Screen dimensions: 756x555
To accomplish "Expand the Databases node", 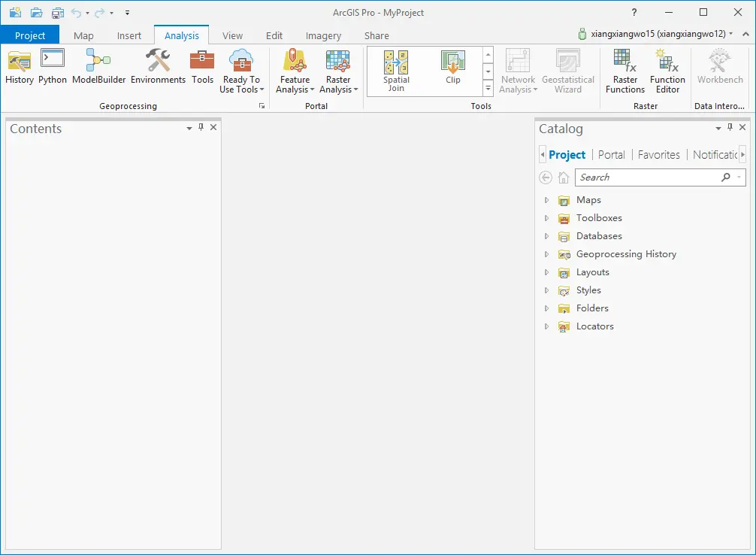I will (546, 236).
